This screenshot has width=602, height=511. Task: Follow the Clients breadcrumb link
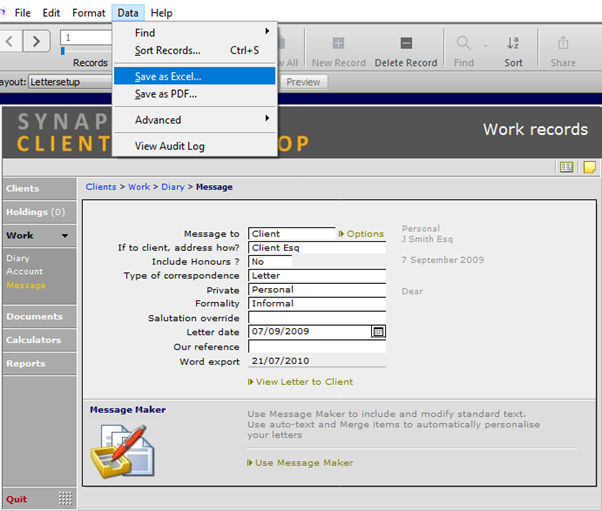point(101,187)
